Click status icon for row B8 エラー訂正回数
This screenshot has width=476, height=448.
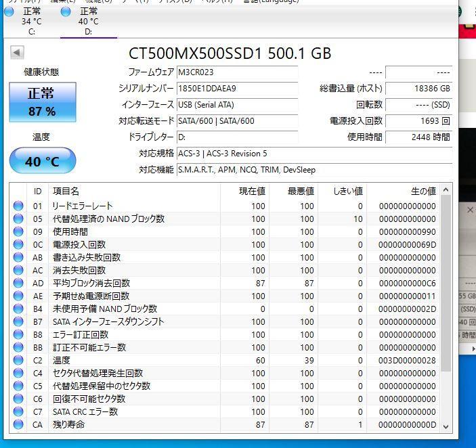[18, 334]
